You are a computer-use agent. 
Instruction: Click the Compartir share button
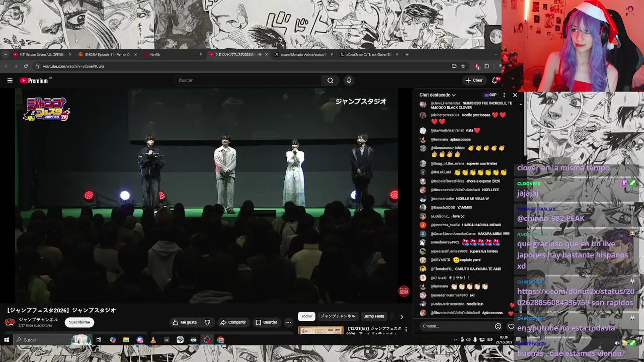pos(233,322)
